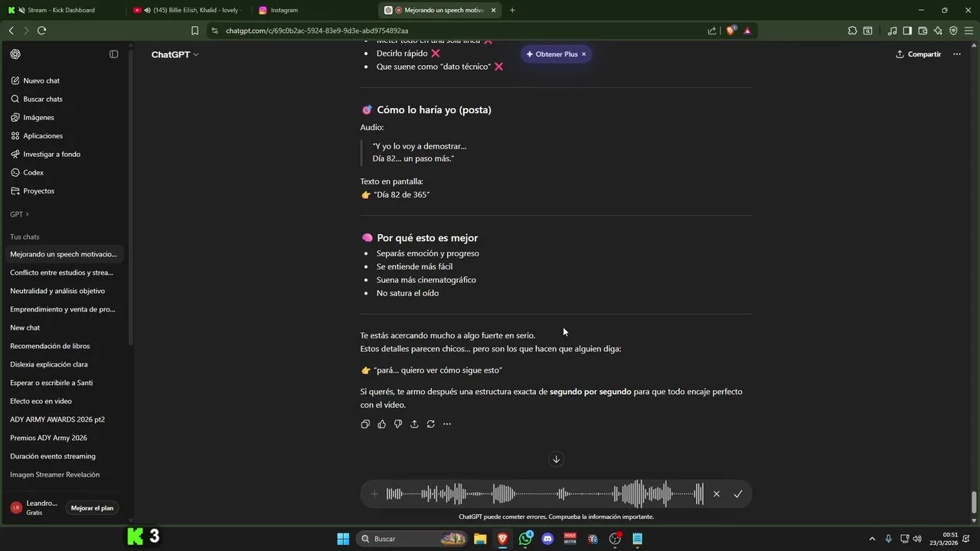Click the Brave VPN shield icon
Screen dimensions: 980x551
click(x=953, y=31)
